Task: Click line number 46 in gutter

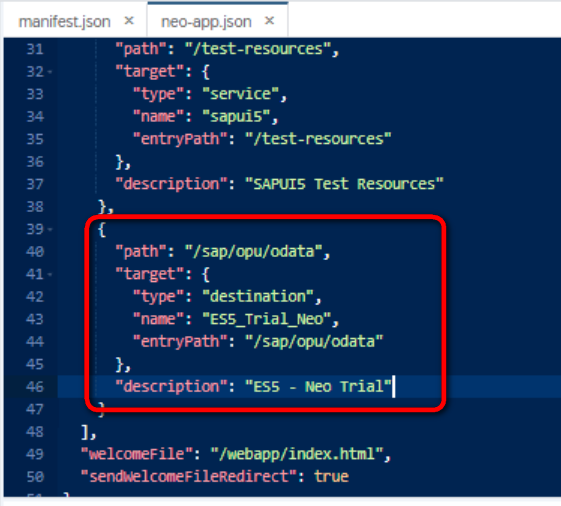Action: [35, 387]
